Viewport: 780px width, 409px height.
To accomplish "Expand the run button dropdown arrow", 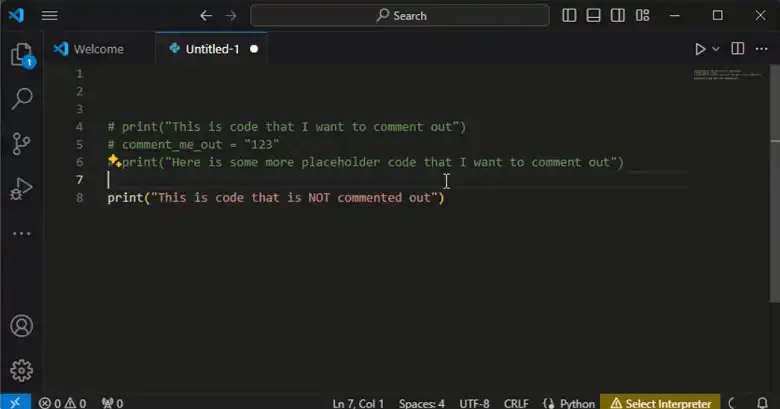I will [x=716, y=49].
